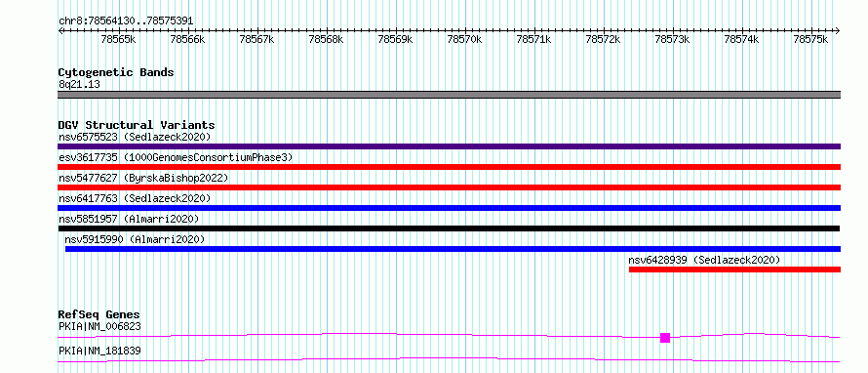Open the nsv6575523 (Sedlazeck2020) label
Screen dimensions: 868x373
[x=135, y=137]
